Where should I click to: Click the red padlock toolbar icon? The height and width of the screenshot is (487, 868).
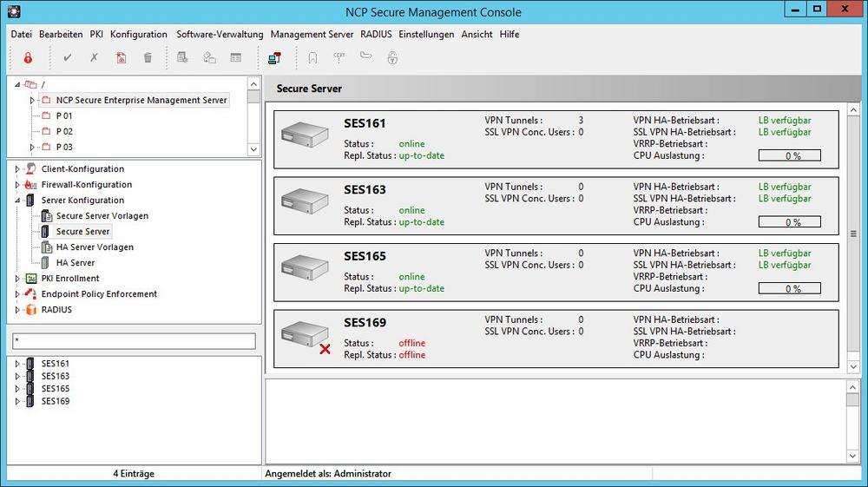click(28, 58)
